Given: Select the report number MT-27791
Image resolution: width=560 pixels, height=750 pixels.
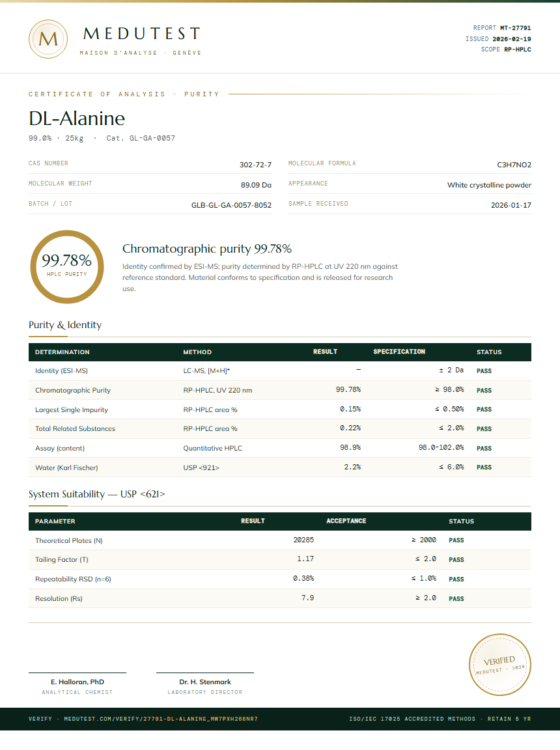Looking at the screenshot, I should tap(516, 28).
